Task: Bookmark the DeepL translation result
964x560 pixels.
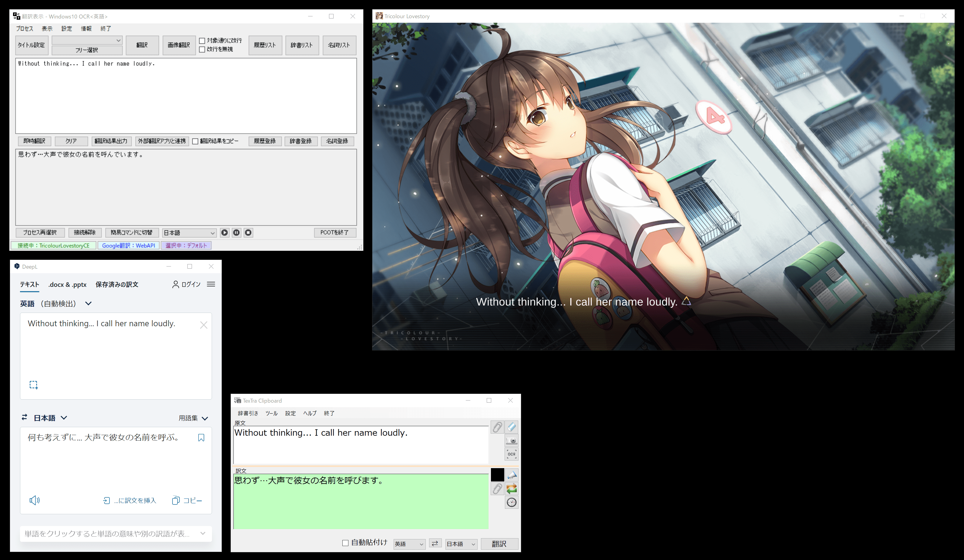Action: 201,438
